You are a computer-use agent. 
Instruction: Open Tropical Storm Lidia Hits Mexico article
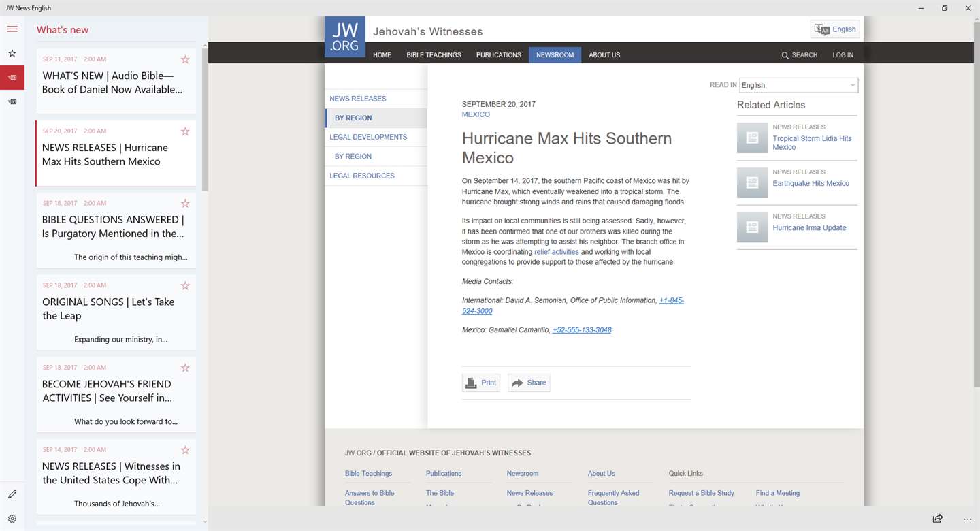click(812, 143)
